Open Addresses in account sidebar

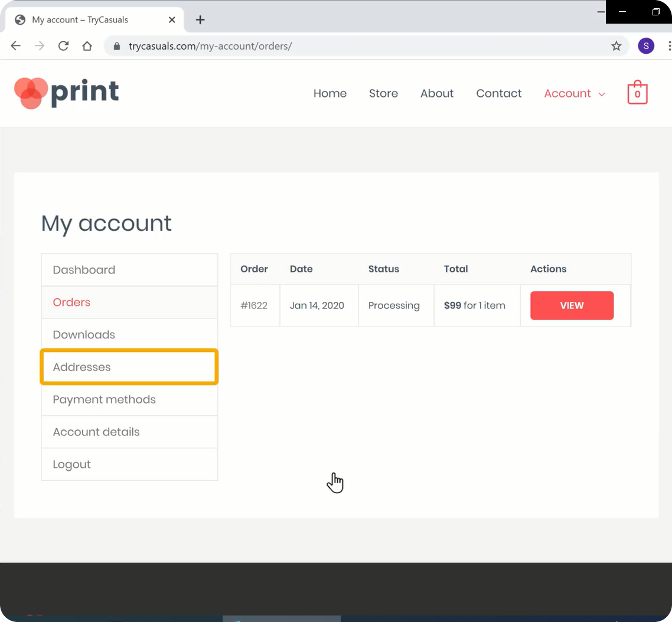[129, 367]
